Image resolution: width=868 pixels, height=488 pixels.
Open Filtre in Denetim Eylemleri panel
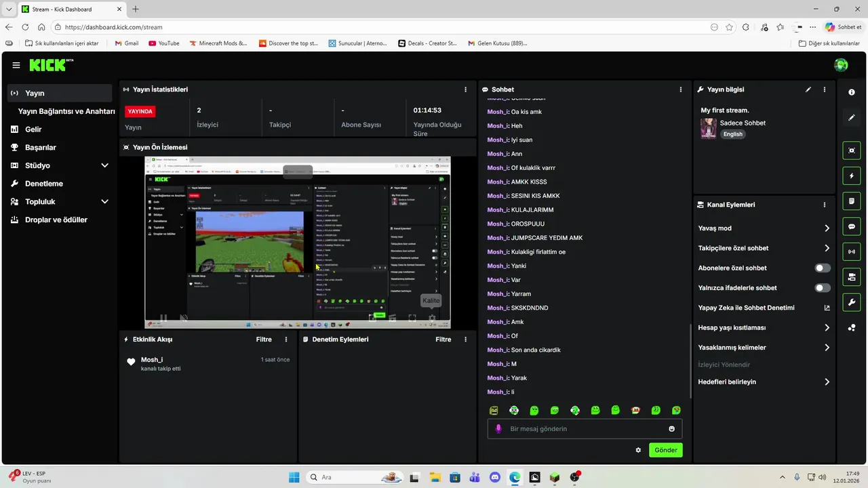(x=443, y=340)
